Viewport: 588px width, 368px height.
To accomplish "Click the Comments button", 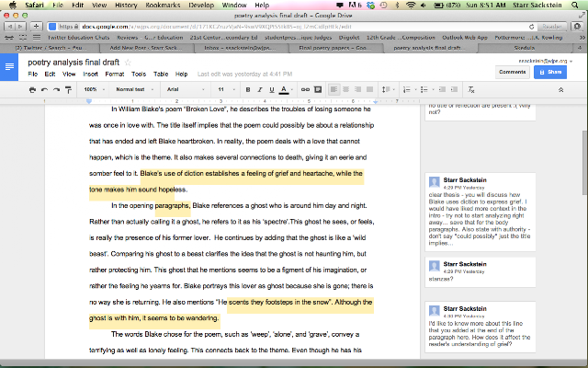I will pyautogui.click(x=513, y=72).
